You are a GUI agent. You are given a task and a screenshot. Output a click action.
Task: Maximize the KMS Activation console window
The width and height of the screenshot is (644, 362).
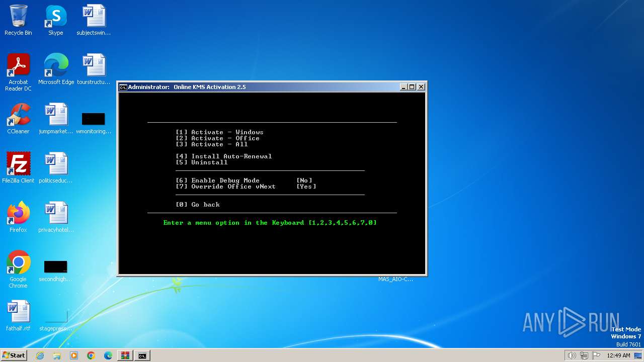click(x=412, y=87)
